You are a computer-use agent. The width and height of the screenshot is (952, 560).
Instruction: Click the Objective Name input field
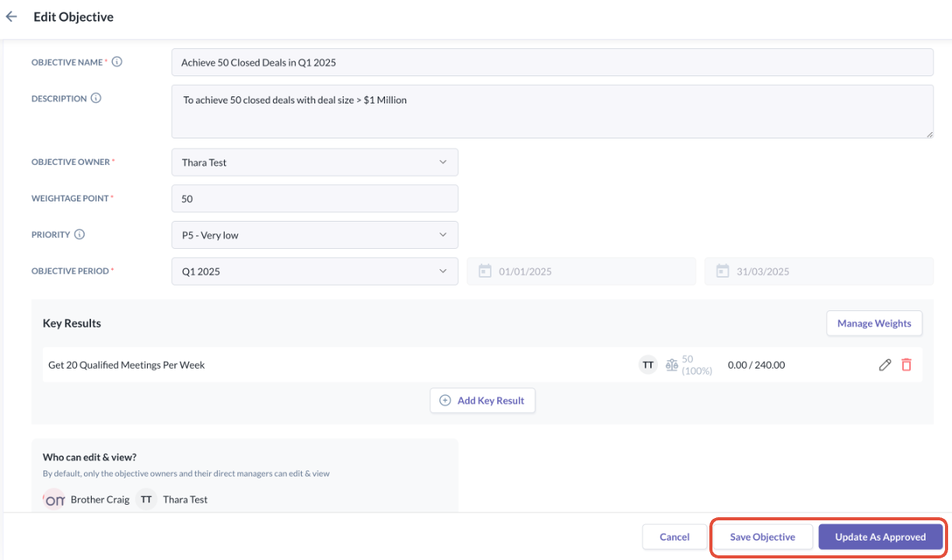(552, 62)
